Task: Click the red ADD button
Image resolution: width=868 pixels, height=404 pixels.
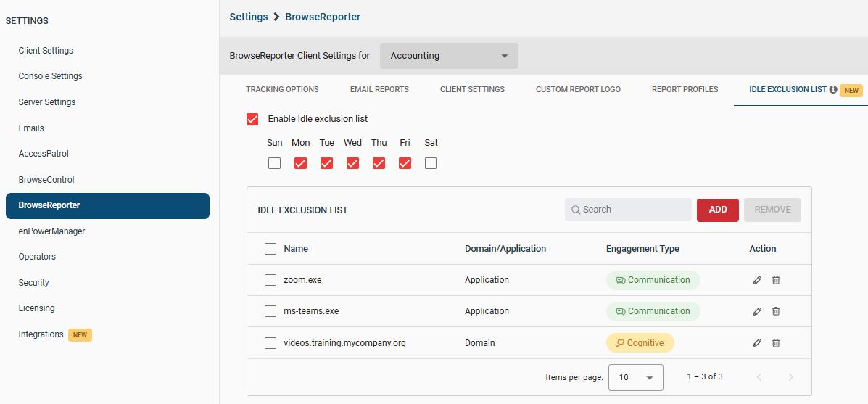Action: click(717, 210)
